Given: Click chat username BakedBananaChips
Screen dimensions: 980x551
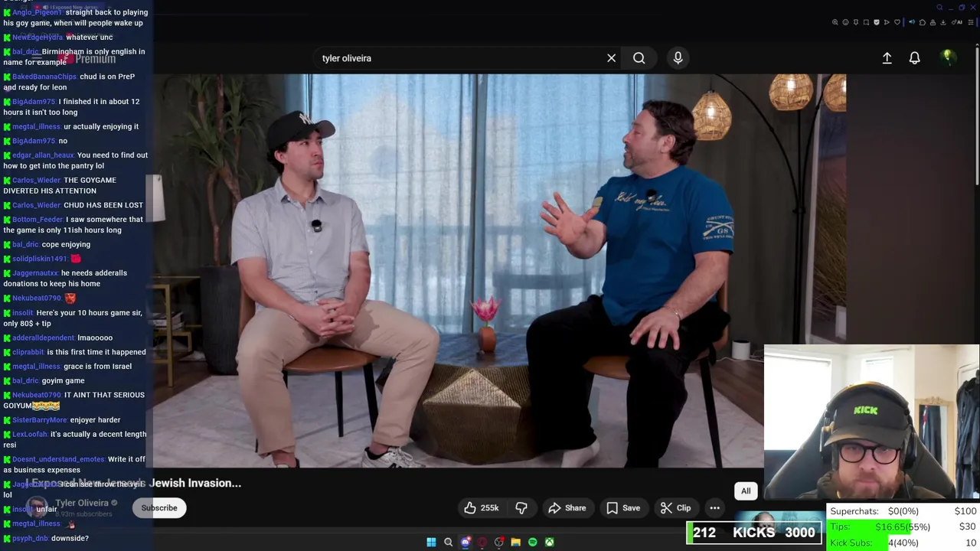Looking at the screenshot, I should (44, 77).
